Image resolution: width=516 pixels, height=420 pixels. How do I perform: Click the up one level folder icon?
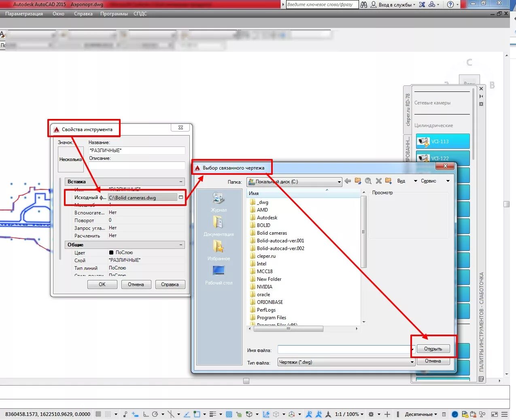pyautogui.click(x=358, y=181)
